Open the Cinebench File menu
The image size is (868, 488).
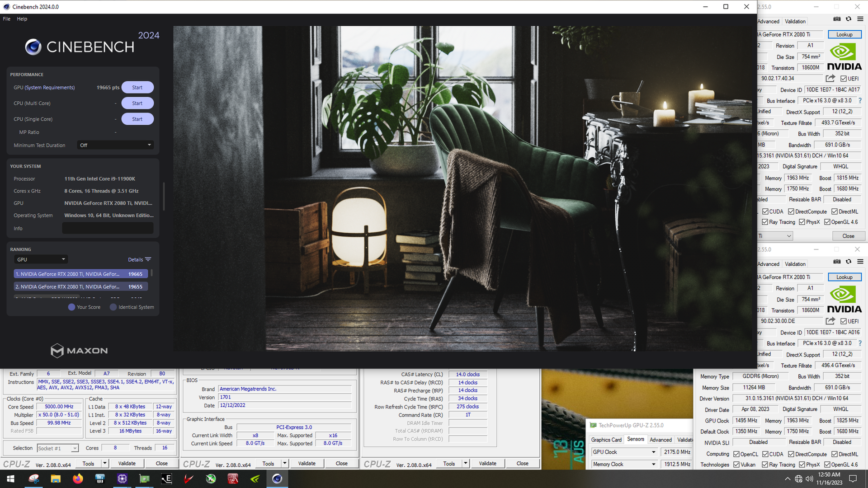pos(7,19)
